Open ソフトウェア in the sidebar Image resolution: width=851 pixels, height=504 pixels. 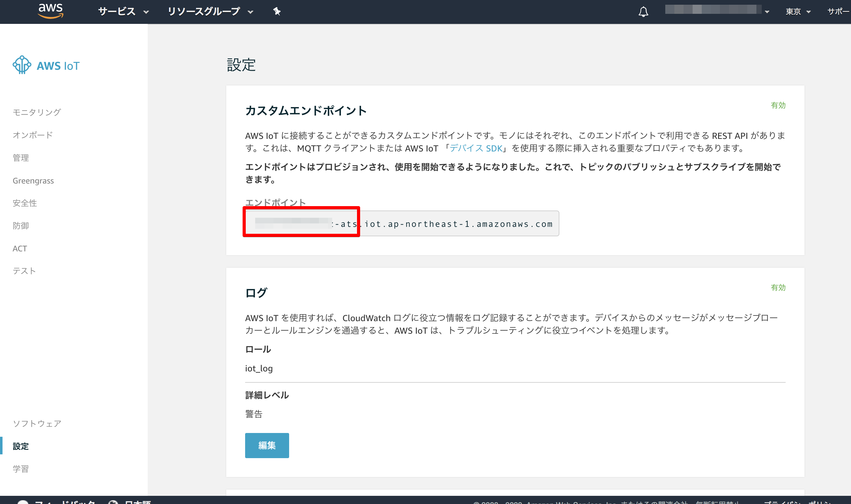pyautogui.click(x=37, y=424)
